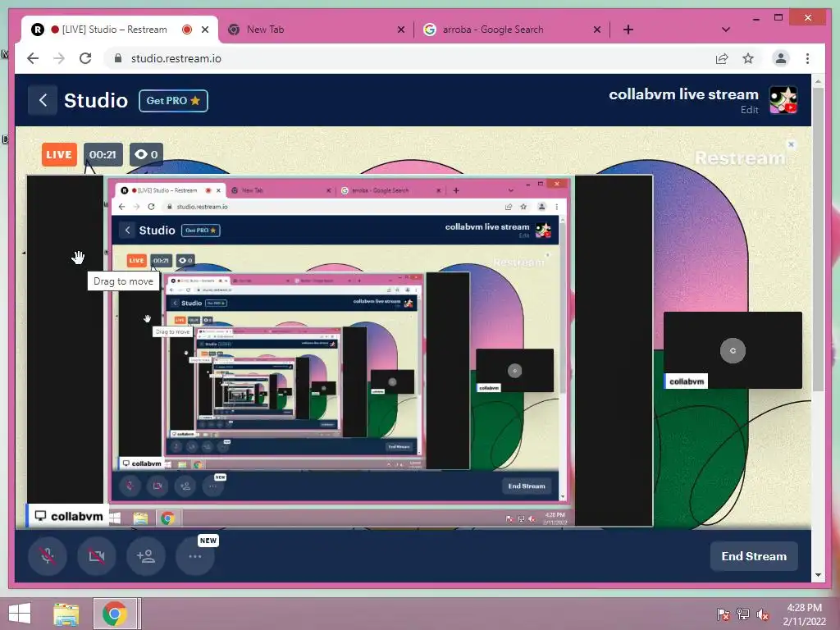The width and height of the screenshot is (840, 630).
Task: Open the more options menu marked NEW
Action: [x=195, y=556]
